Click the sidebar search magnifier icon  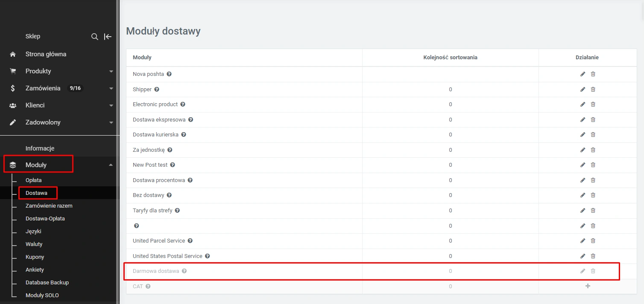click(x=95, y=37)
